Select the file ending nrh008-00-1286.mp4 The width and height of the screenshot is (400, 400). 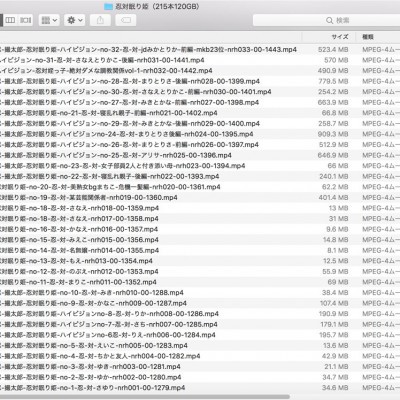click(200, 314)
